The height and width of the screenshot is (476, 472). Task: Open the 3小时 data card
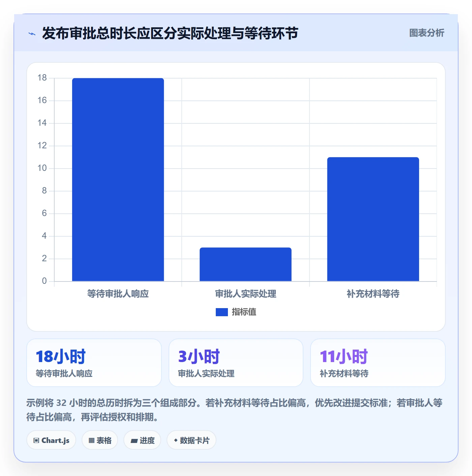coord(236,363)
